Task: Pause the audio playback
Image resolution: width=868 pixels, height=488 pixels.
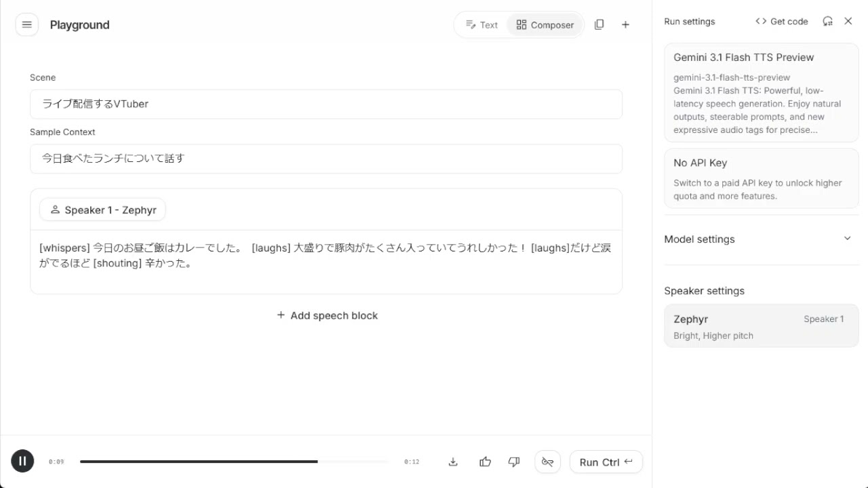Action: (x=22, y=462)
